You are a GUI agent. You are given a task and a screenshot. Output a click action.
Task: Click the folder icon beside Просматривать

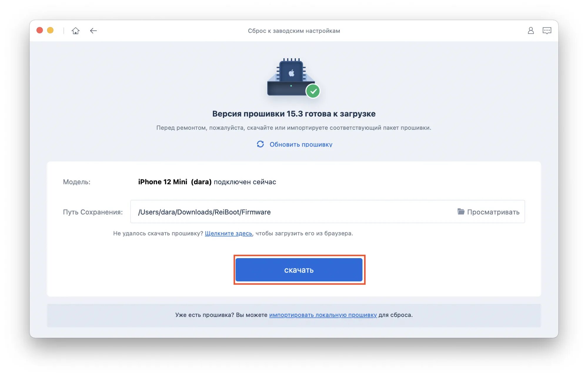(461, 212)
